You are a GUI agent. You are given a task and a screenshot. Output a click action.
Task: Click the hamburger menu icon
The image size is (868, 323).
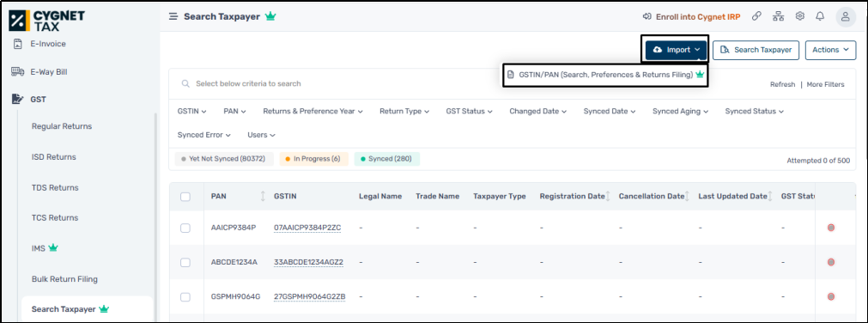(173, 16)
